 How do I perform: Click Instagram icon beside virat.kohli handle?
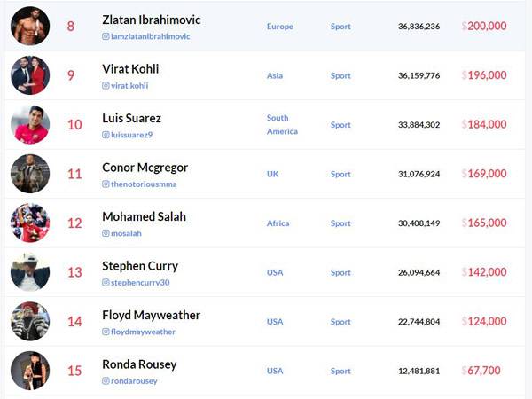pyautogui.click(x=106, y=86)
